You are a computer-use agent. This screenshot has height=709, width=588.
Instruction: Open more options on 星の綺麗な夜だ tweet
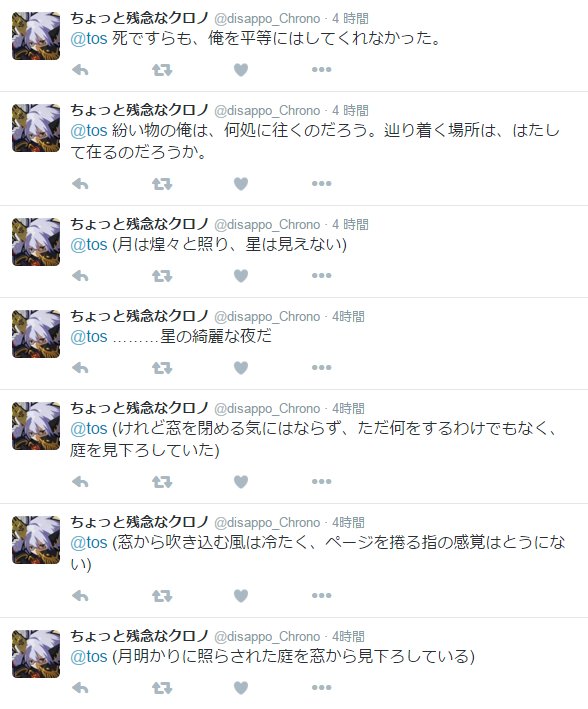coord(322,368)
